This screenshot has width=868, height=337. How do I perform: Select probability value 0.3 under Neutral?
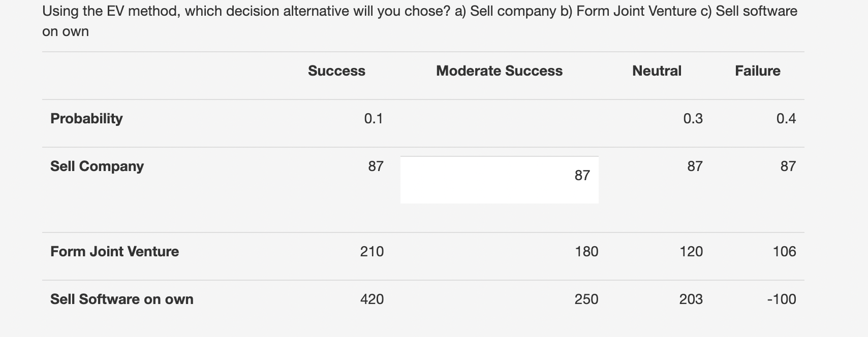(x=693, y=118)
